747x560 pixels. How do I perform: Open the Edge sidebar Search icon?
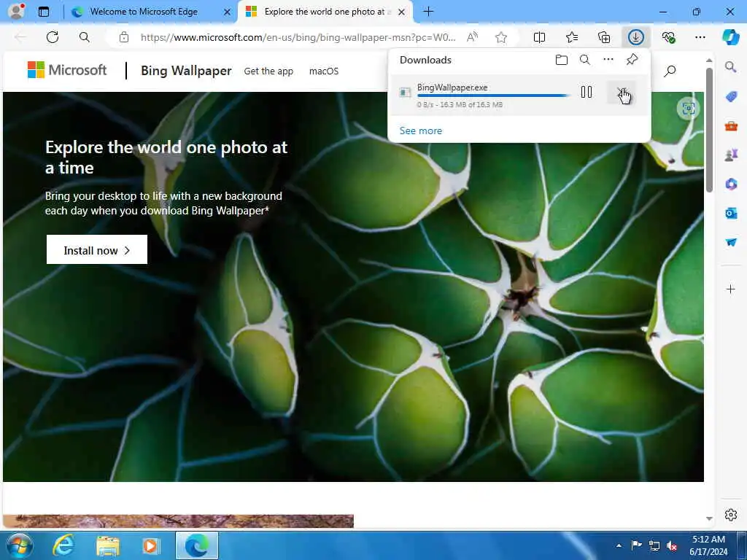[730, 66]
